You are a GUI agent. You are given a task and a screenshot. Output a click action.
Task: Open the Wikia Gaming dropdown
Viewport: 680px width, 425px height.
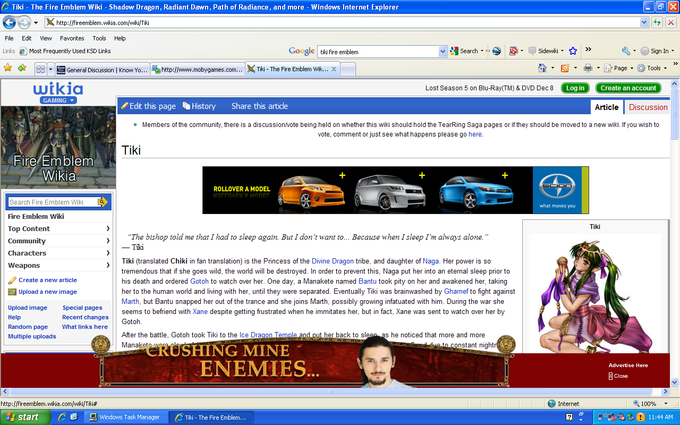[58, 100]
